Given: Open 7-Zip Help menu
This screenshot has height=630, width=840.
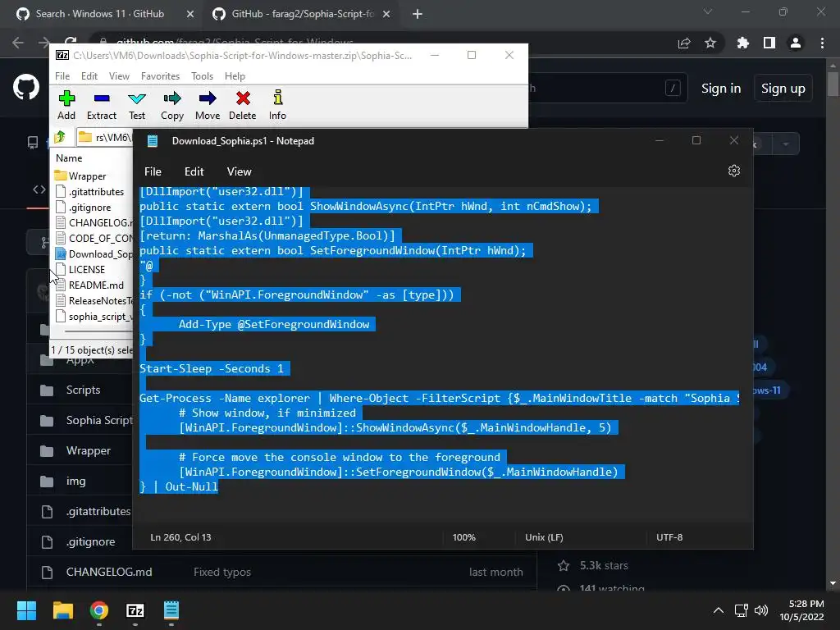Looking at the screenshot, I should [x=235, y=76].
